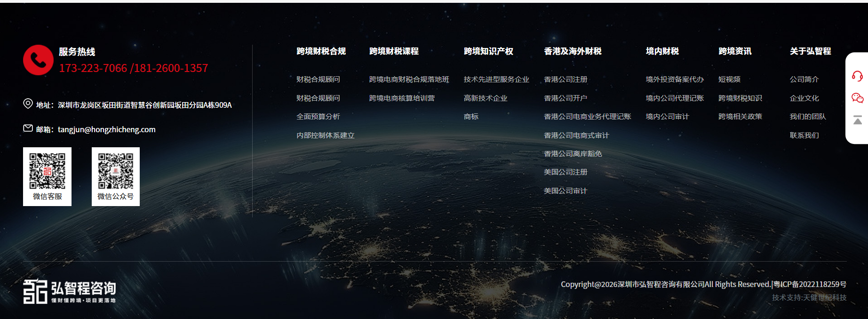This screenshot has height=319, width=868.
Task: Open the 关于弘智程 column heading
Action: [810, 51]
